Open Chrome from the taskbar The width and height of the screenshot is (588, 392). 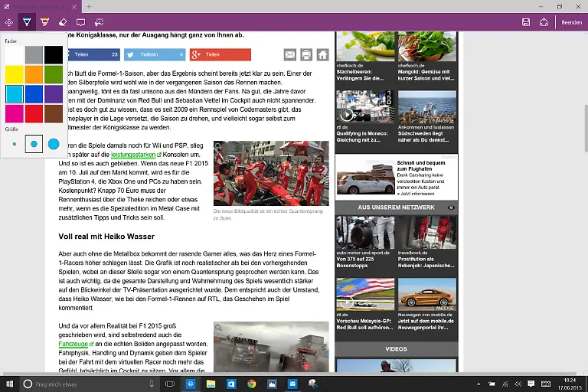point(251,384)
